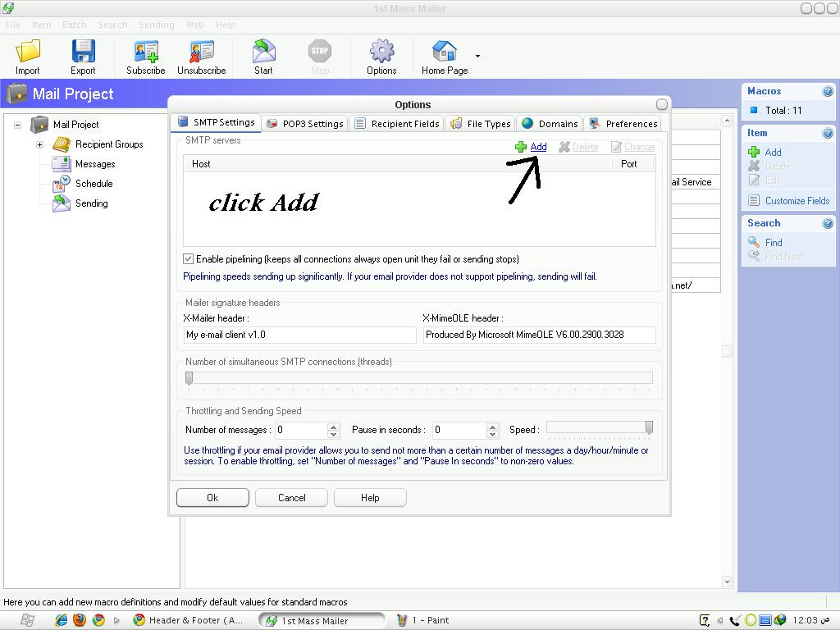Screen dimensions: 840x630
Task: Decrease Number of messages with down arrow
Action: click(333, 434)
